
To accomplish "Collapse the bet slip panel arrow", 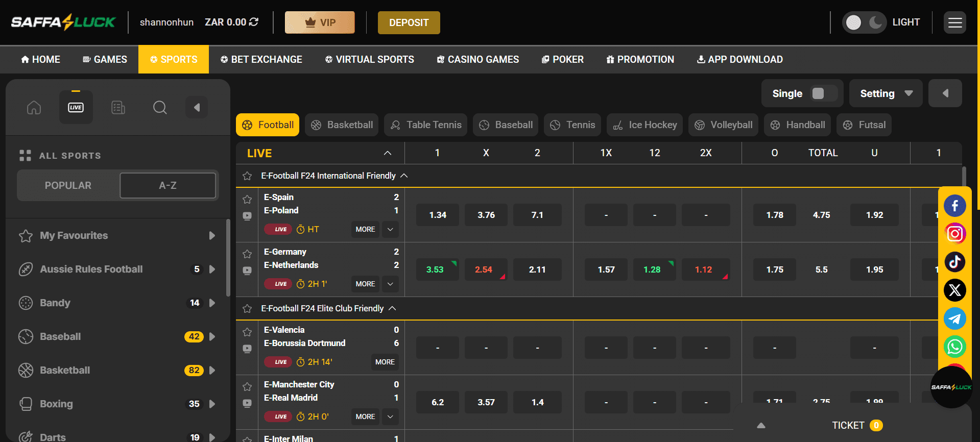I will point(945,93).
